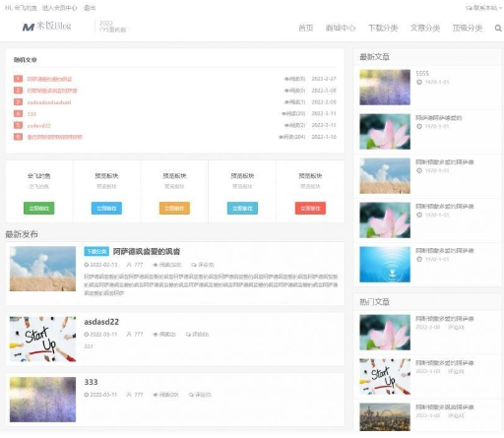
Task: Click the number 2 badge in 随机文章 list
Action: pyautogui.click(x=18, y=91)
